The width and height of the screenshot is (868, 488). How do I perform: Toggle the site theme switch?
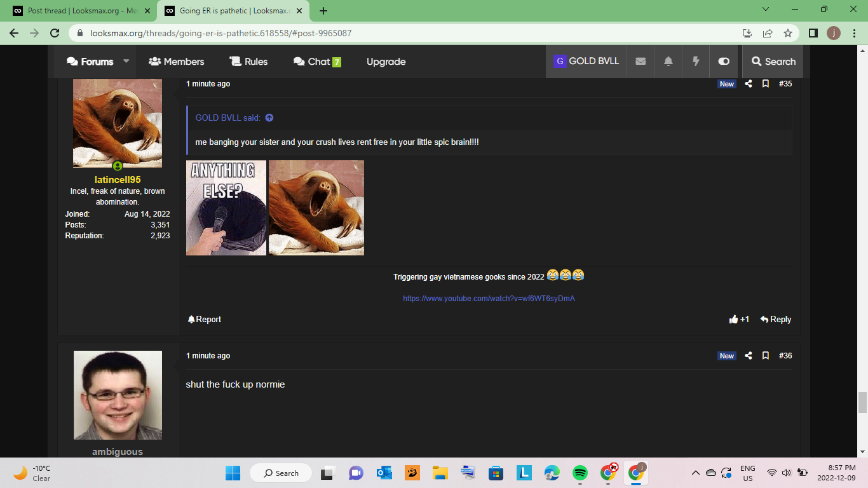point(724,62)
